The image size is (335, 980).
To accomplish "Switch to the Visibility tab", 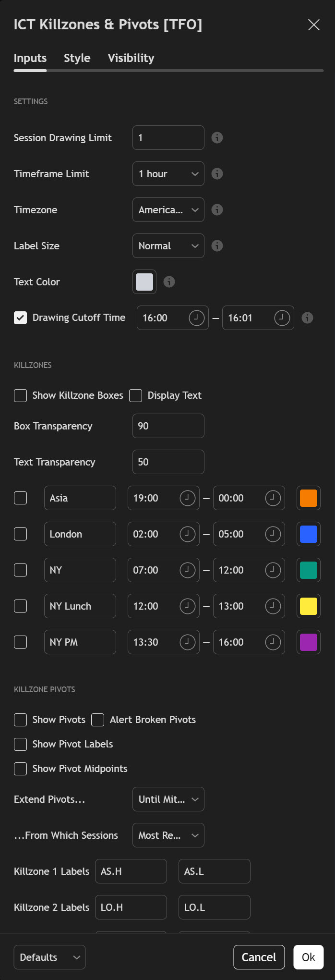I will (131, 58).
